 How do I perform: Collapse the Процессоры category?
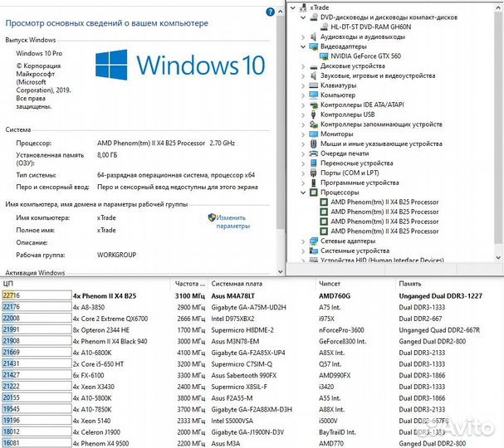pos(303,192)
